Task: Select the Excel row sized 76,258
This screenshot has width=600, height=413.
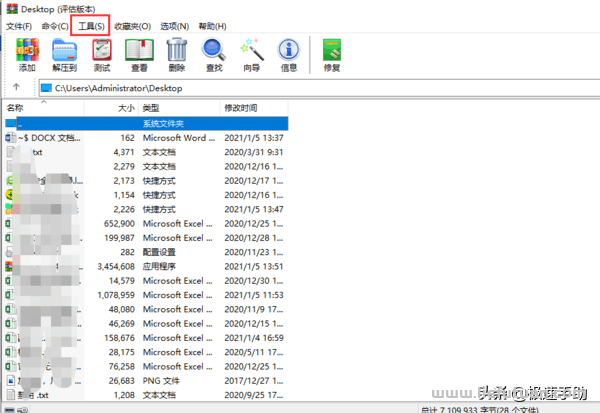Action: (147, 367)
